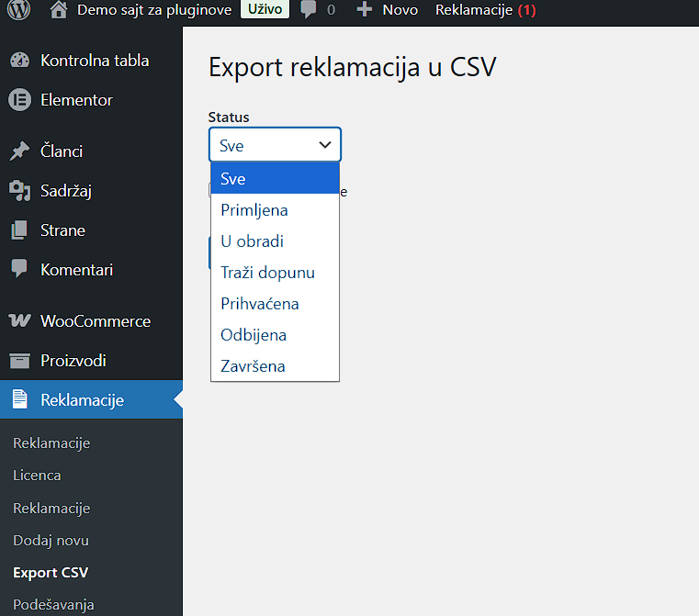Screen dimensions: 699x616
Task: Pick Traži dopunu from the dropdown
Action: pos(267,273)
